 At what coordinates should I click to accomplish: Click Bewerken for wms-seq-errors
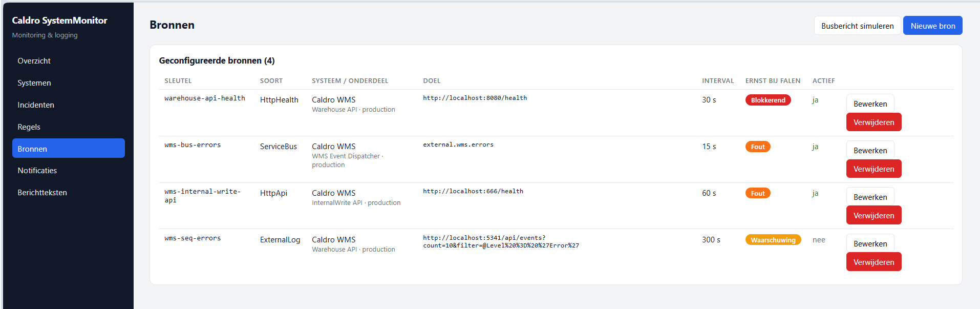[870, 243]
